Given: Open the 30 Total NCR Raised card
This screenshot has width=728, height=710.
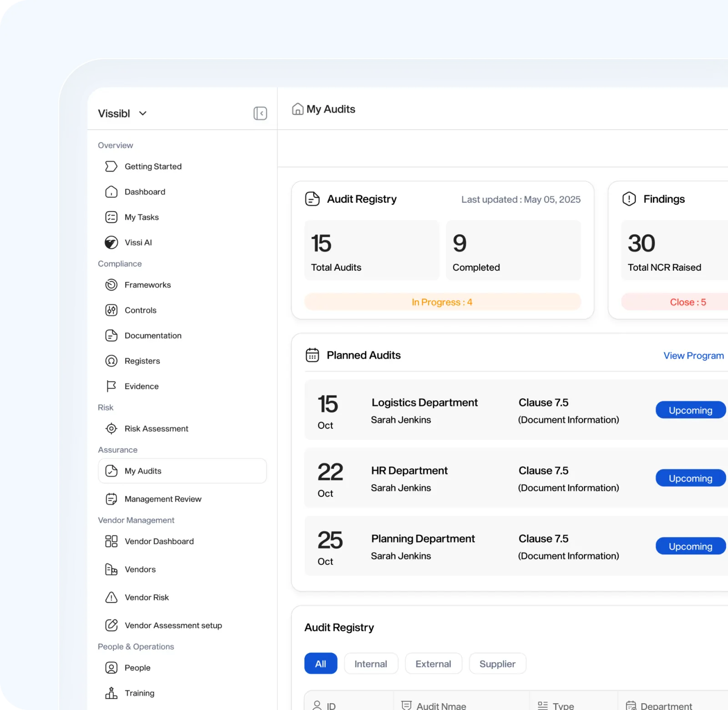Looking at the screenshot, I should (x=674, y=250).
